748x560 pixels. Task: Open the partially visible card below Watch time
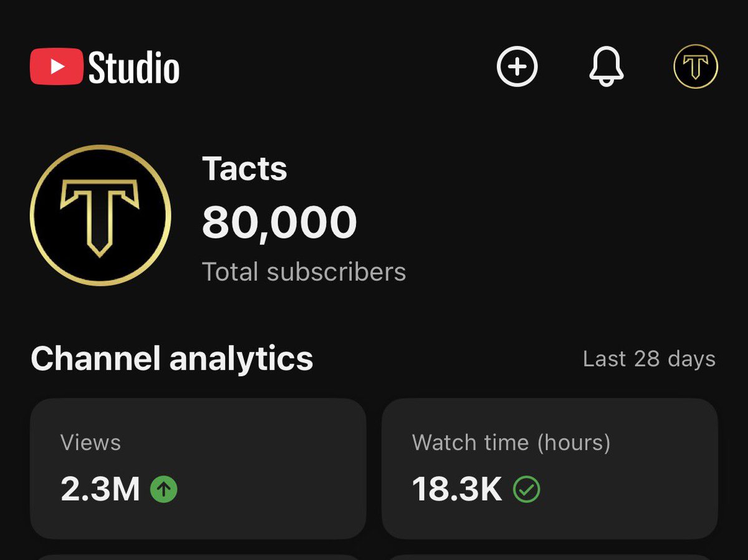click(x=550, y=557)
